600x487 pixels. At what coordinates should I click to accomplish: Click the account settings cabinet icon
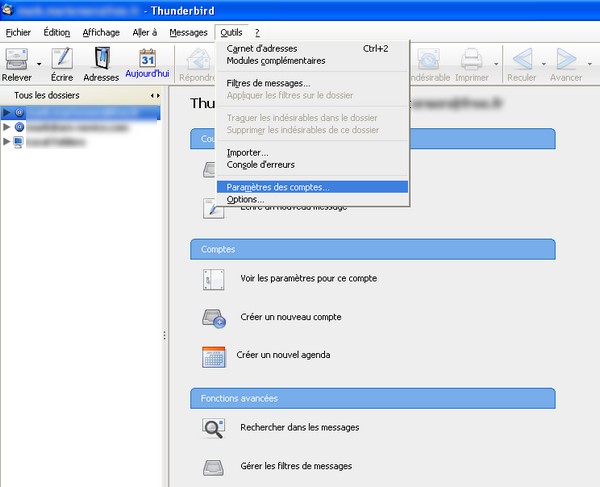tap(214, 279)
